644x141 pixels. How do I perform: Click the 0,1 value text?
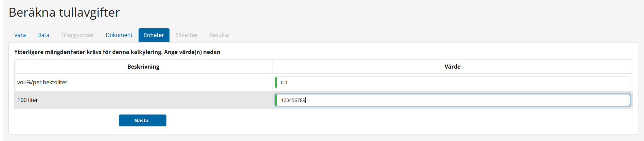coord(284,83)
